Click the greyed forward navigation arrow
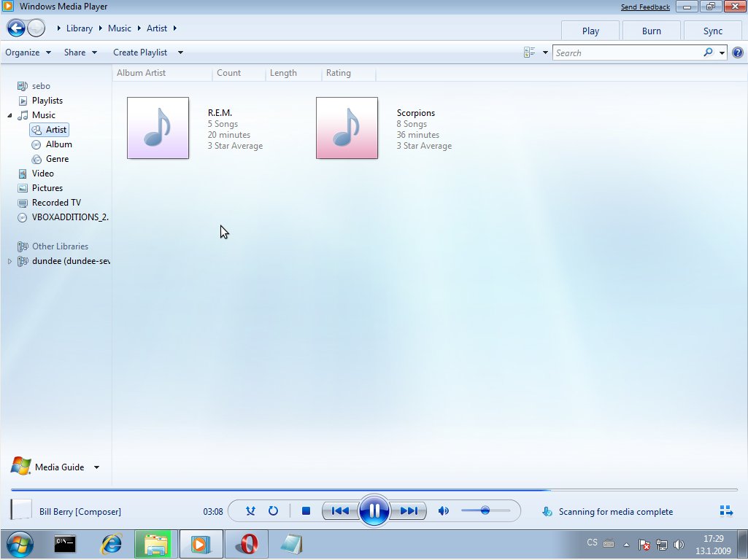The width and height of the screenshot is (748, 560). [36, 28]
